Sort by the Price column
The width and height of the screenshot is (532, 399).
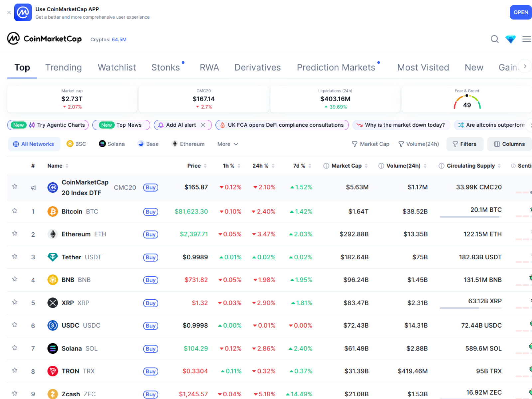tap(197, 166)
